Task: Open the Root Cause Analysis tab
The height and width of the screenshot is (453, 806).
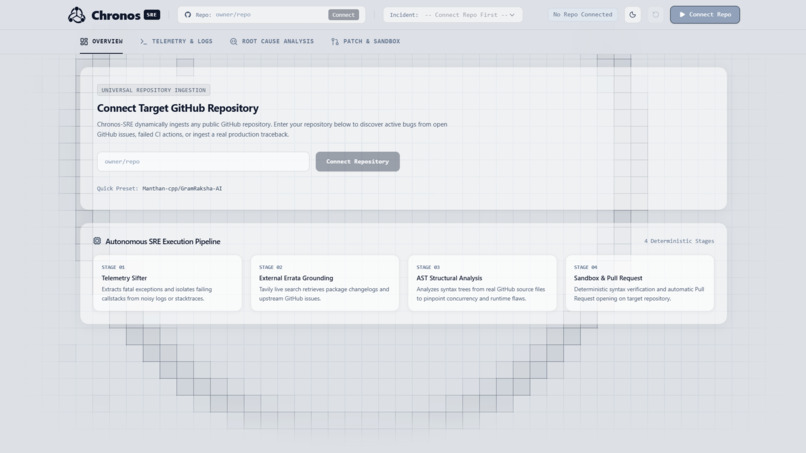Action: click(272, 41)
